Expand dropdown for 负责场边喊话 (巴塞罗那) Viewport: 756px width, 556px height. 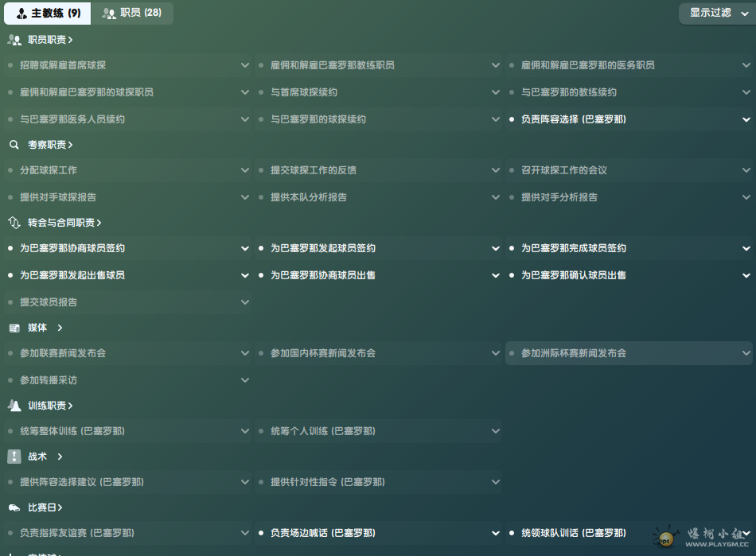tap(496, 533)
